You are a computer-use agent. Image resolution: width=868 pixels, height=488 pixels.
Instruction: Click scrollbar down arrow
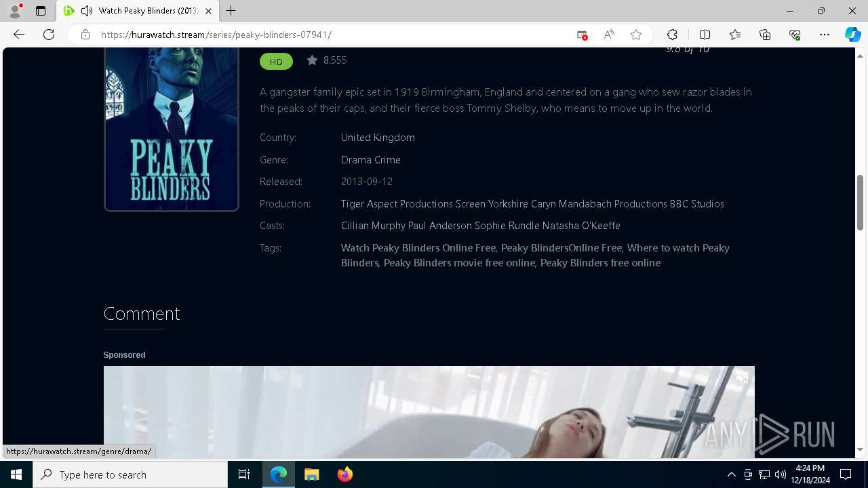coord(861,450)
